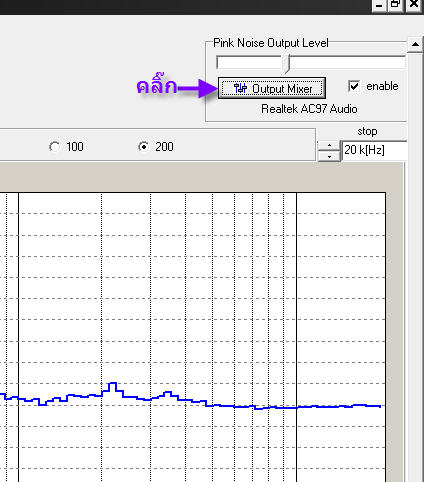
Task: Click the vertical scrollbar track
Action: click(415, 267)
